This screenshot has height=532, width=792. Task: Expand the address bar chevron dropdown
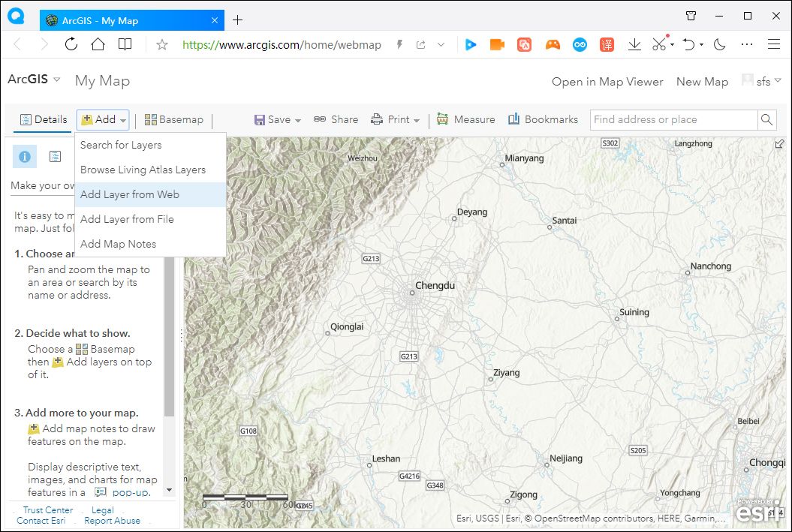point(441,45)
